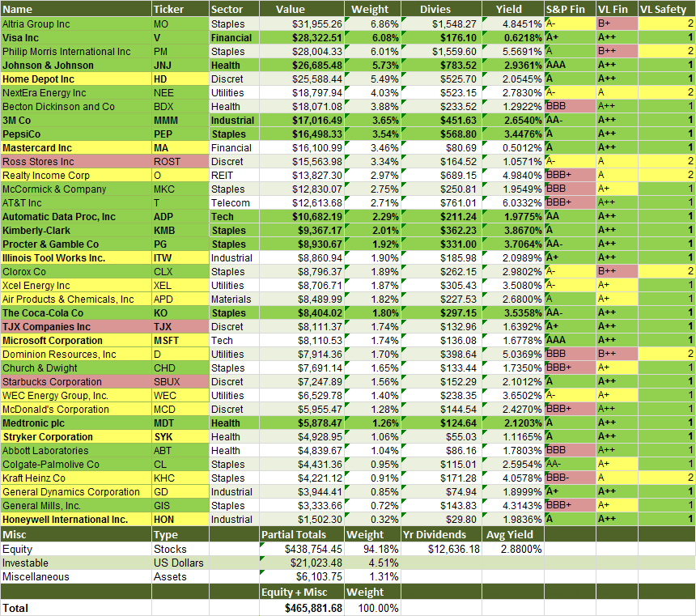Select the grand total $465,881.68

pos(302,608)
